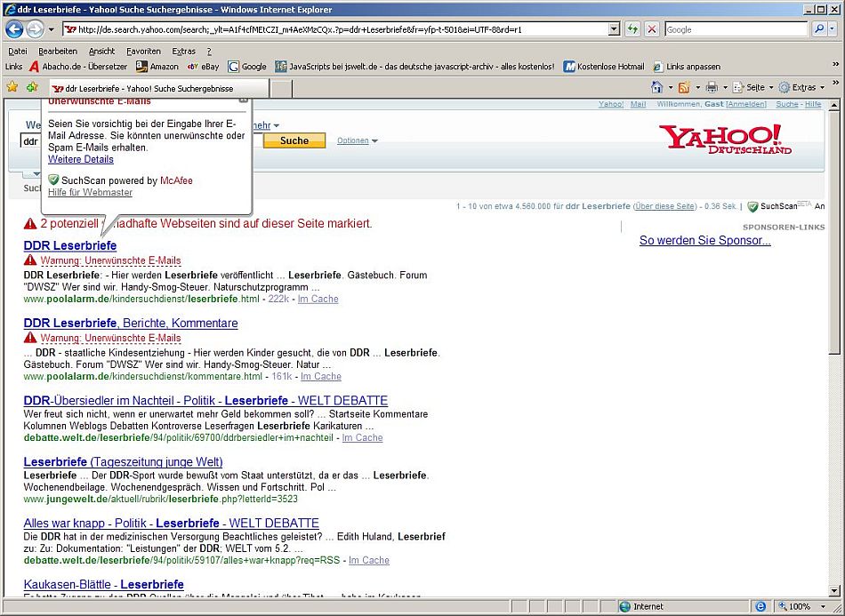This screenshot has width=845, height=616.
Task: Open the Mail link in the page header
Action: (638, 105)
